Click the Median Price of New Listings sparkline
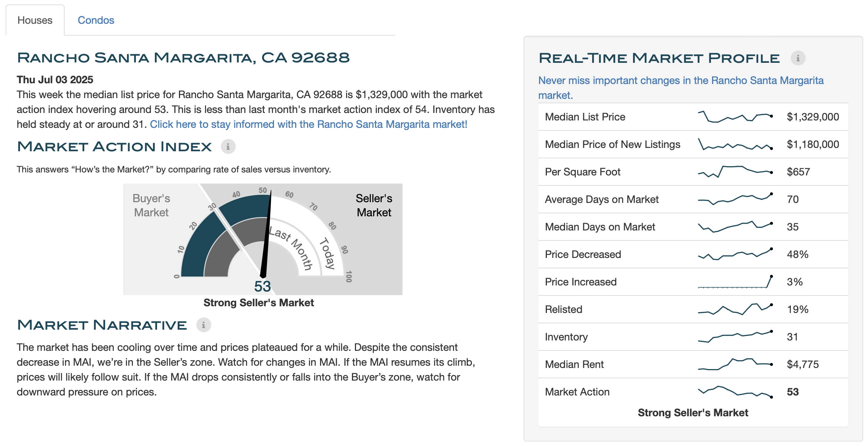The width and height of the screenshot is (868, 446). click(x=735, y=144)
